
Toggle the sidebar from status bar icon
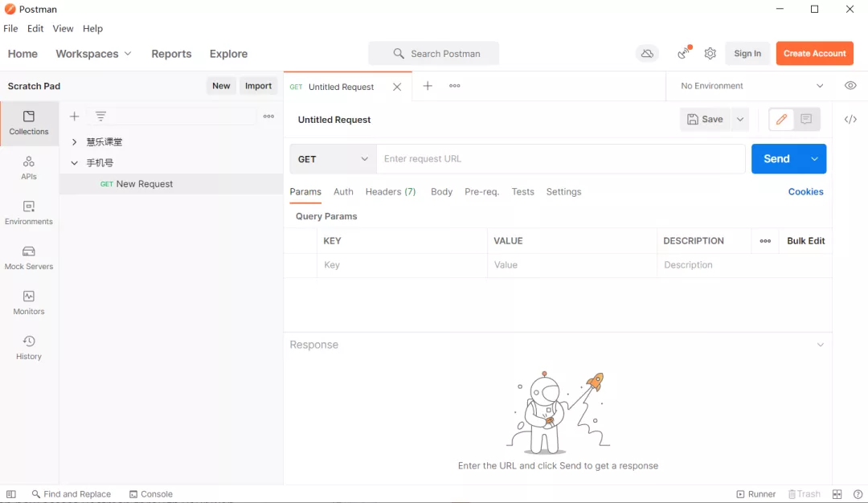coord(11,494)
